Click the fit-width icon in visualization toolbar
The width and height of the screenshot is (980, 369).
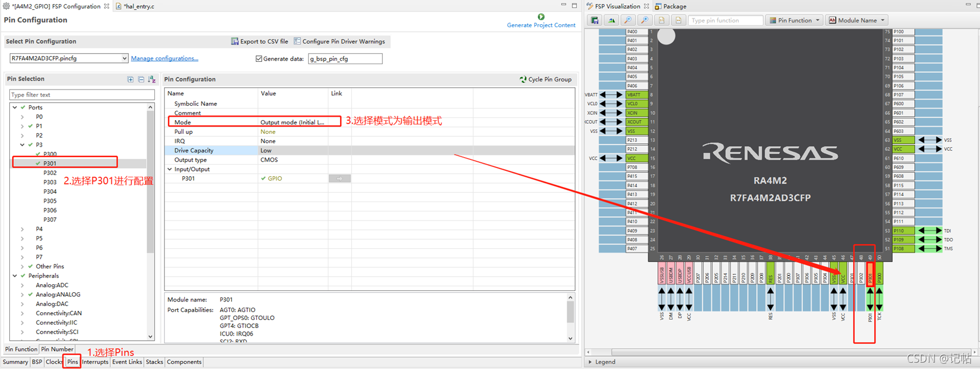tap(678, 20)
